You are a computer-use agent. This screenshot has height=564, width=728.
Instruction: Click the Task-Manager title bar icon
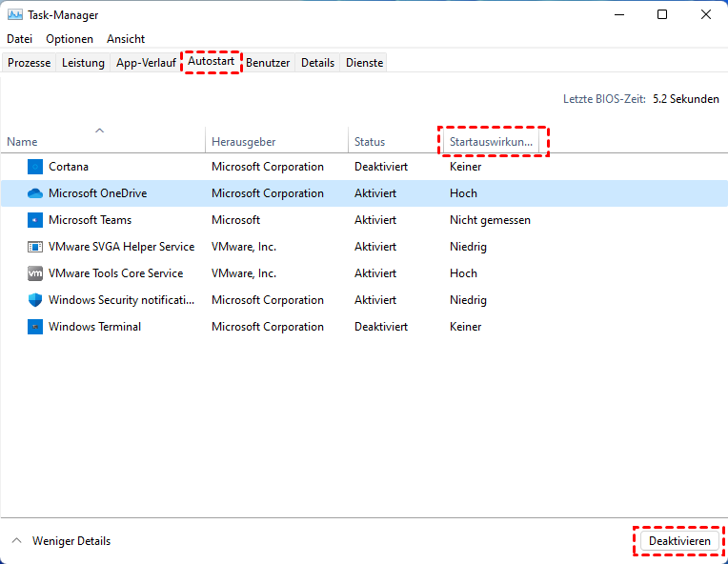pos(14,15)
